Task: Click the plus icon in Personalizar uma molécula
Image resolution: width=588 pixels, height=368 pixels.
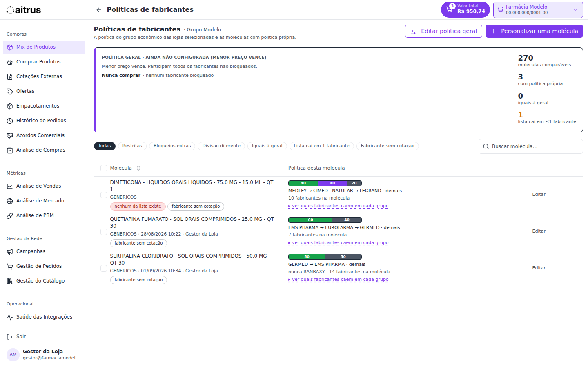Action: pos(494,31)
